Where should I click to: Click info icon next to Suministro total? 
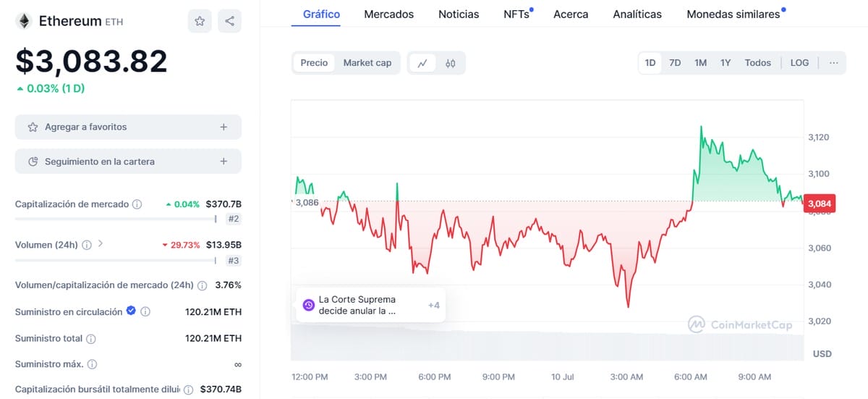pos(91,338)
